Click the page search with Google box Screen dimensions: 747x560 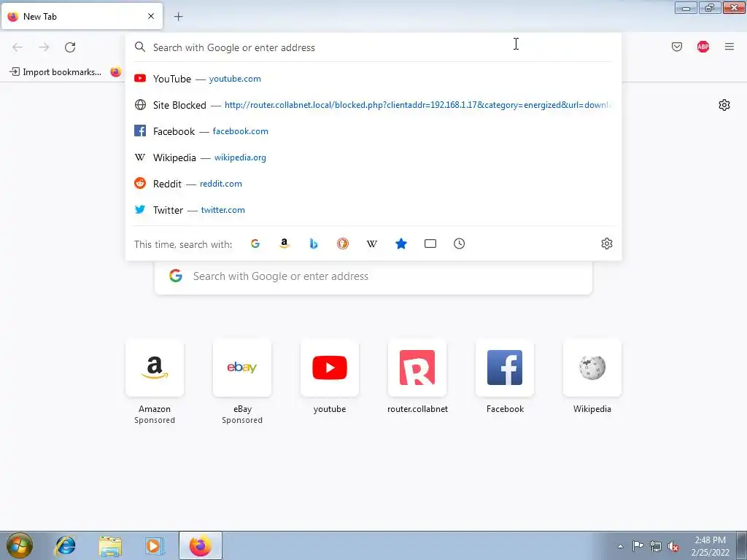[x=373, y=276]
